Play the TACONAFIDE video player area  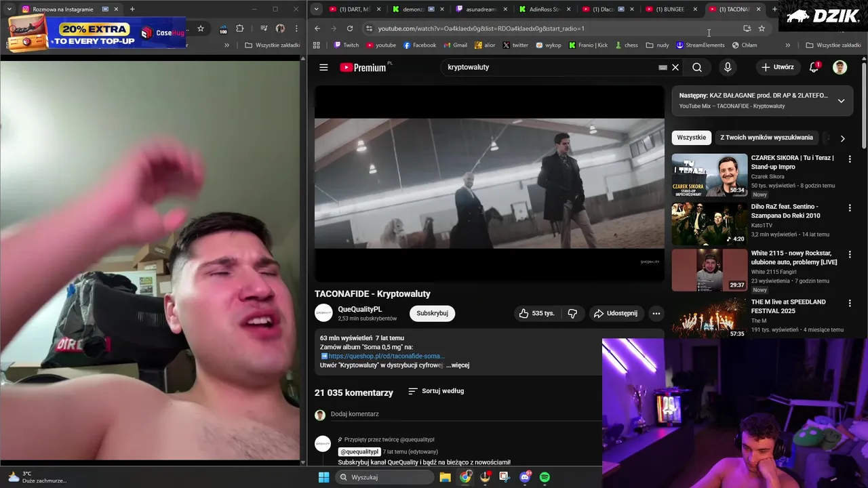point(490,183)
